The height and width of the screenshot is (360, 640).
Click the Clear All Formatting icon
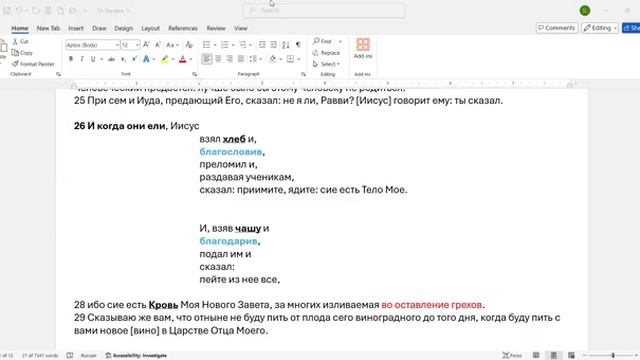pyautogui.click(x=189, y=44)
